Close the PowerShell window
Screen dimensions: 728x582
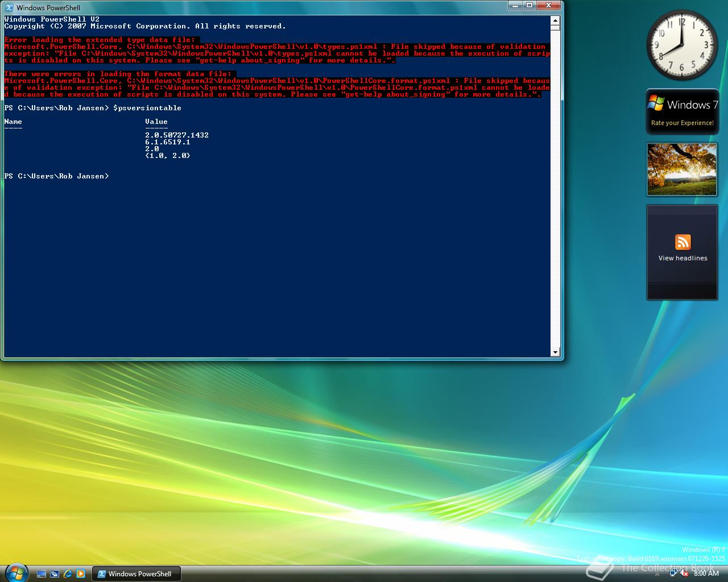coord(549,5)
